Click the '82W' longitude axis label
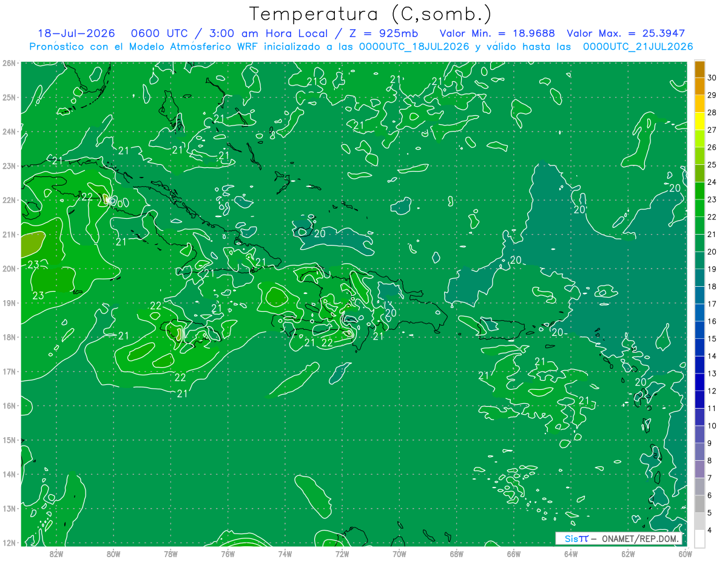This screenshot has height=562, width=728. [x=56, y=554]
